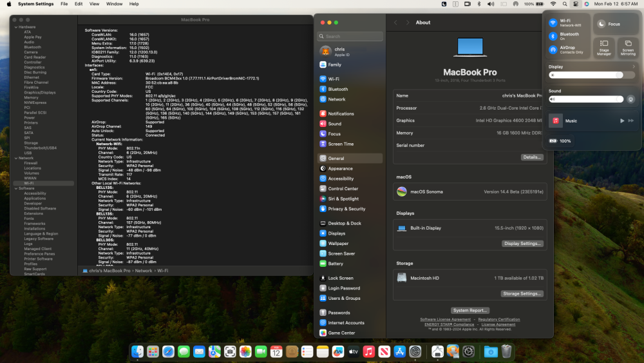
Task: Play Music in Control Center
Action: (622, 121)
